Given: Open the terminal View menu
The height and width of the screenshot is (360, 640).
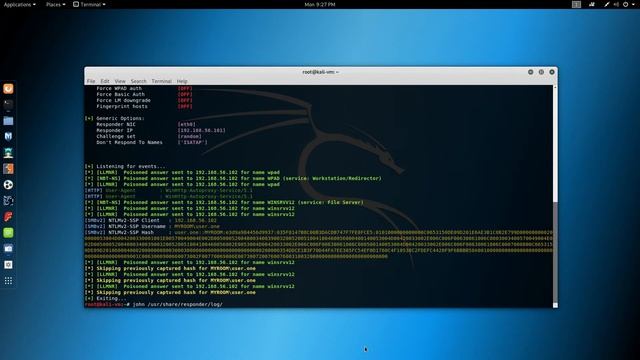Looking at the screenshot, I should coord(120,81).
